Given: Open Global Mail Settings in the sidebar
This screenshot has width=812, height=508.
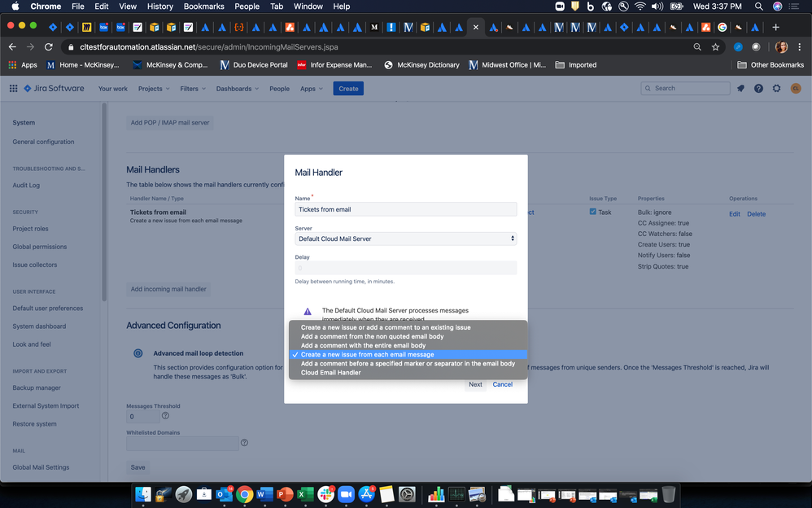Looking at the screenshot, I should click(x=41, y=467).
